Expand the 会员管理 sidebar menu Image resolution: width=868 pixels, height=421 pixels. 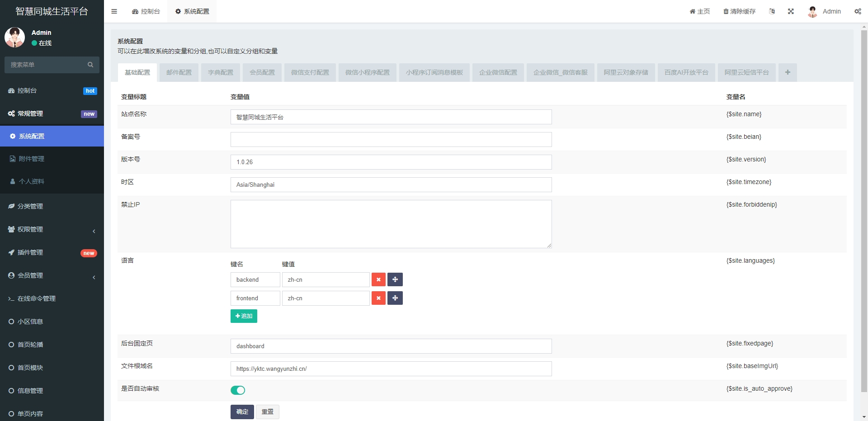pyautogui.click(x=52, y=275)
